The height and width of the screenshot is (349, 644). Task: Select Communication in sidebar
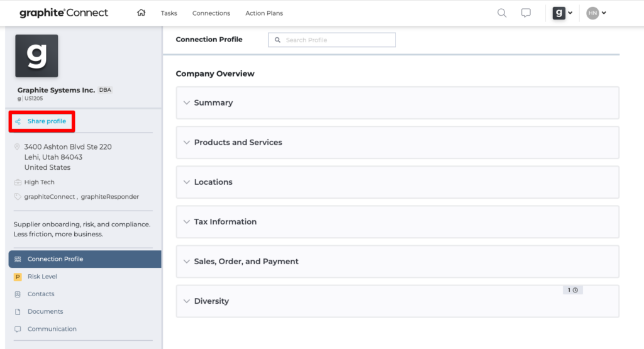[52, 329]
